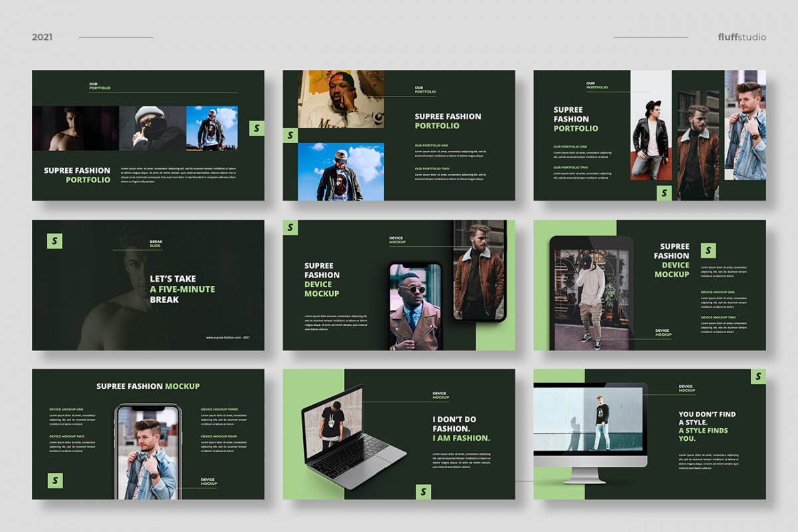Select the laptop mockup I Am Fashion slide

399,434
